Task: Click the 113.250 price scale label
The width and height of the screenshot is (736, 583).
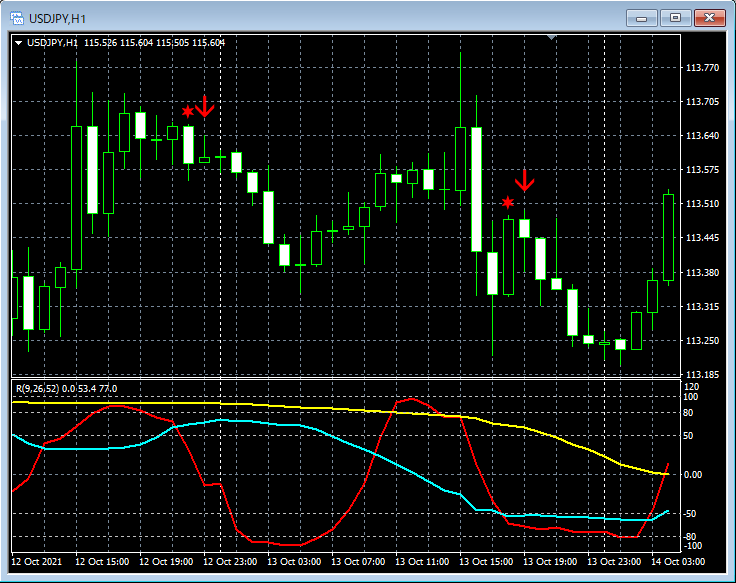Action: (x=702, y=340)
